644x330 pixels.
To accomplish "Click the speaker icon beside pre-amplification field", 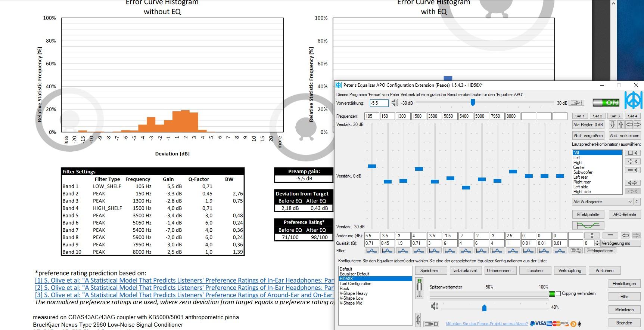I will point(395,103).
